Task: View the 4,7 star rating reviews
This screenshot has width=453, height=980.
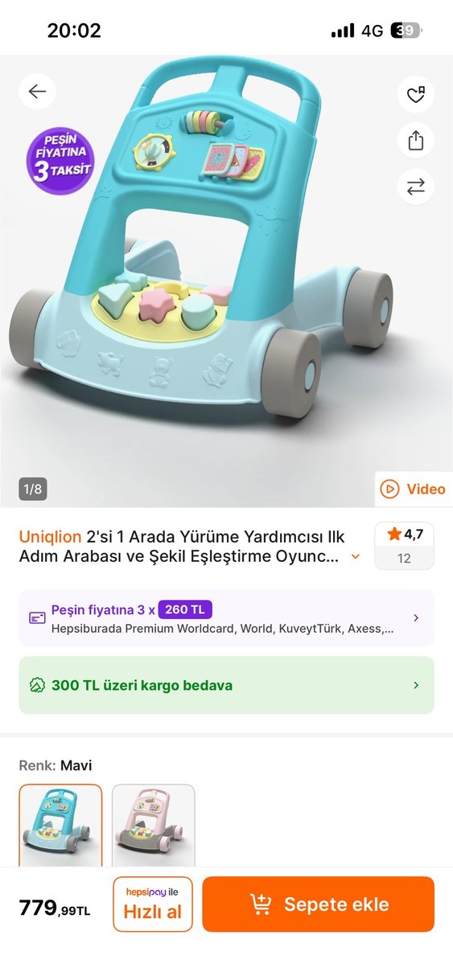Action: click(404, 546)
